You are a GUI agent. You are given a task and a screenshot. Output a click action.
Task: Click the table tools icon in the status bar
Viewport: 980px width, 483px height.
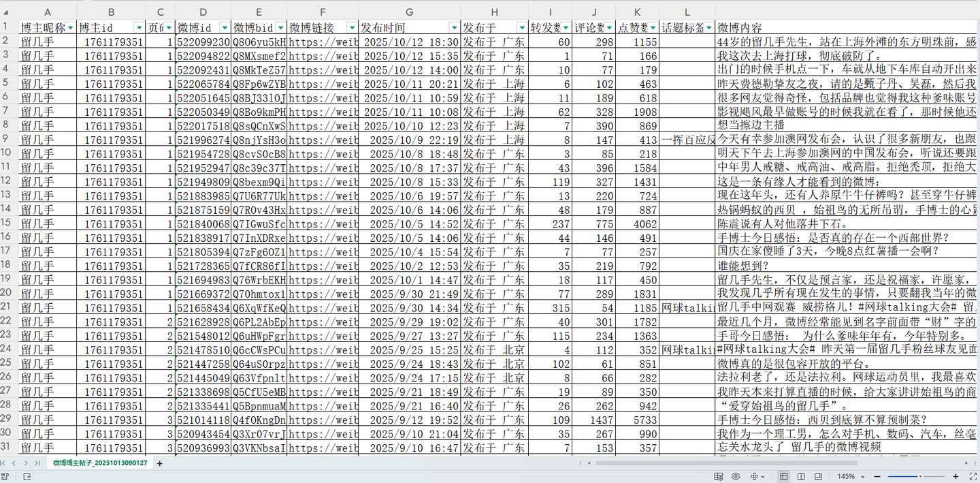tap(717, 476)
